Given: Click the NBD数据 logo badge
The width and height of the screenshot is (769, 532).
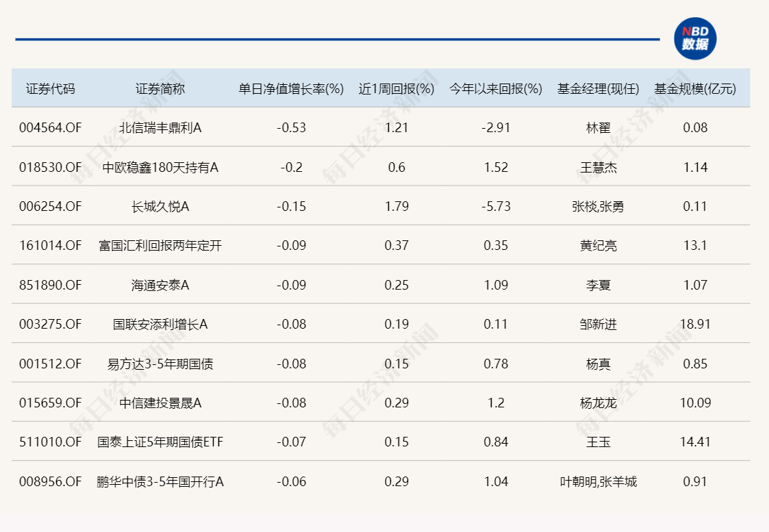Looking at the screenshot, I should coord(695,39).
